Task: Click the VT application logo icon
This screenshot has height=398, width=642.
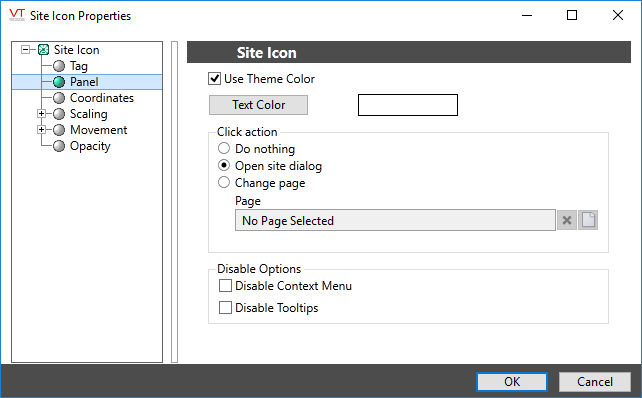Action: point(17,15)
